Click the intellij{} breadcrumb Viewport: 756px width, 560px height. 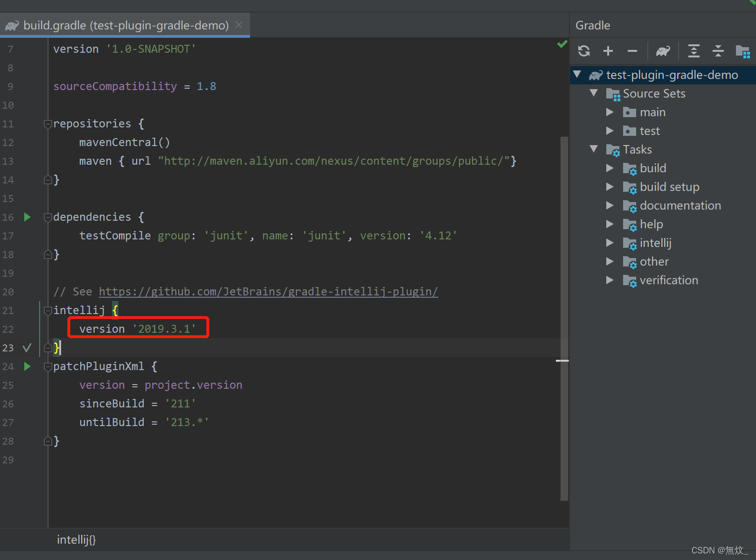click(x=76, y=540)
